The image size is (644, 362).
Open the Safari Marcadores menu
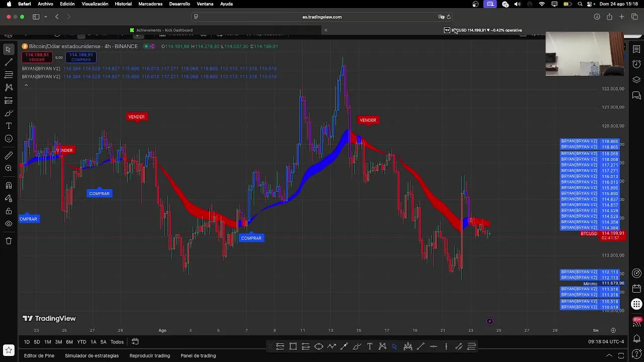(x=150, y=4)
